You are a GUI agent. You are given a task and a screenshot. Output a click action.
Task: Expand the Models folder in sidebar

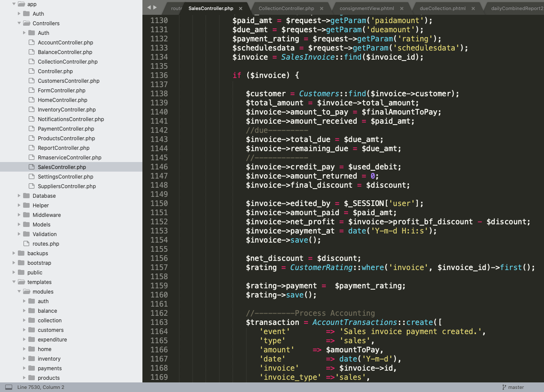(19, 225)
